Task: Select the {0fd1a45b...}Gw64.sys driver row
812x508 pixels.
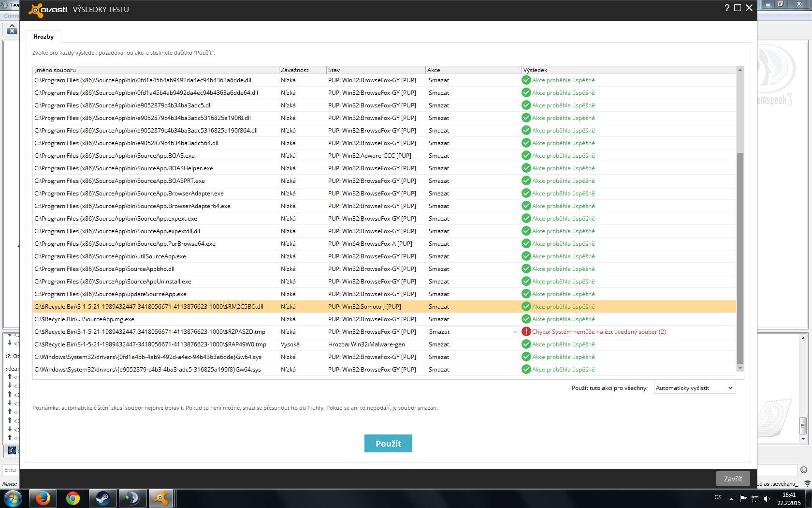Action: (384, 357)
